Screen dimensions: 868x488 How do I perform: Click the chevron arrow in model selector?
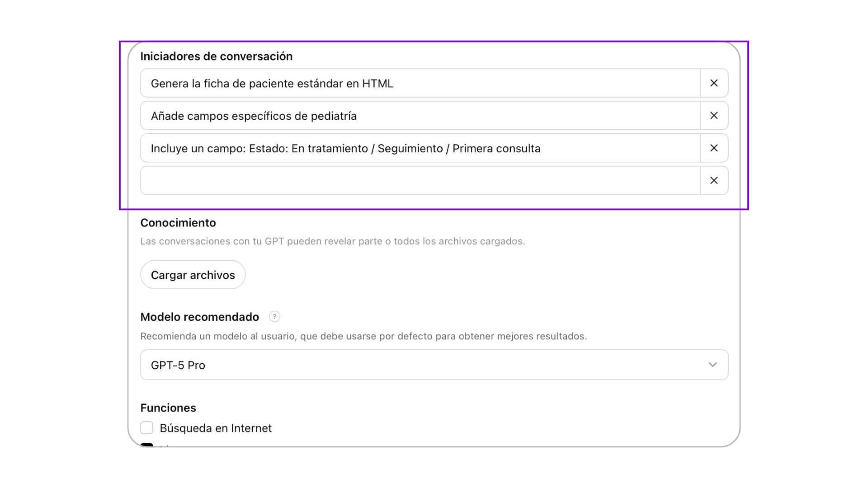(x=712, y=365)
